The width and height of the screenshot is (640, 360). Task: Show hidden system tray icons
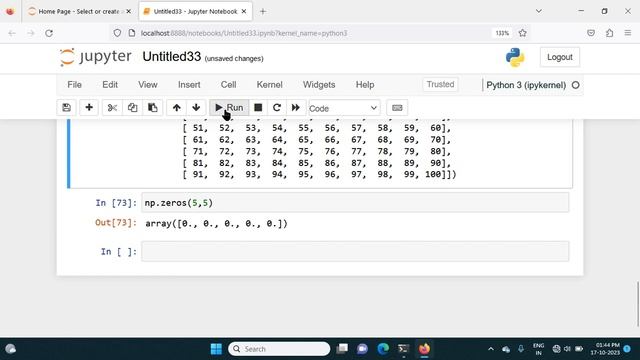point(491,349)
